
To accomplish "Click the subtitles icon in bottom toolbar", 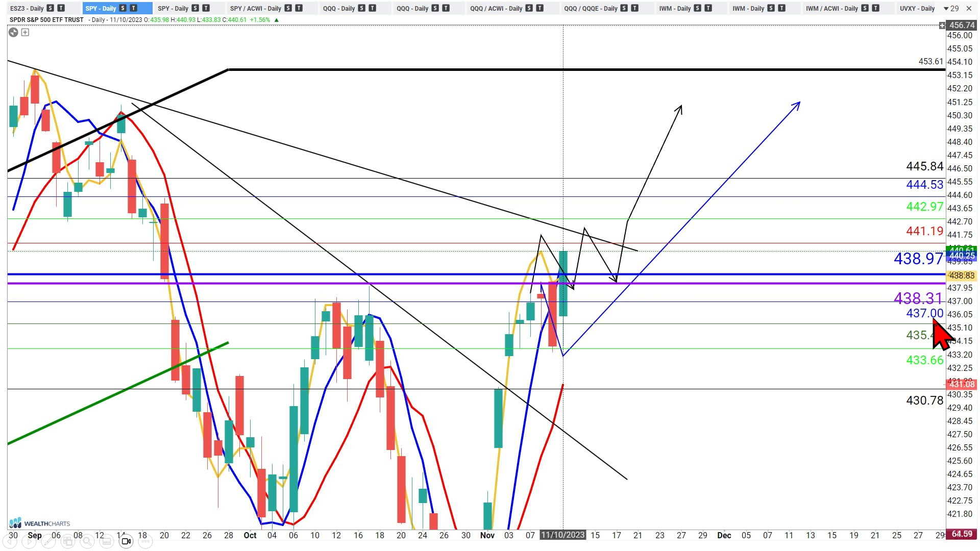I will point(107,541).
